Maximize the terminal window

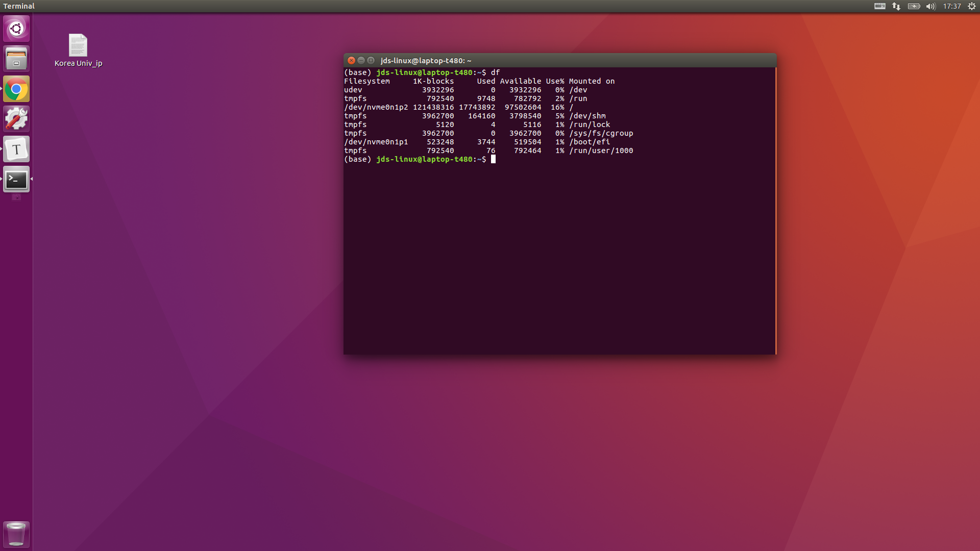point(371,60)
